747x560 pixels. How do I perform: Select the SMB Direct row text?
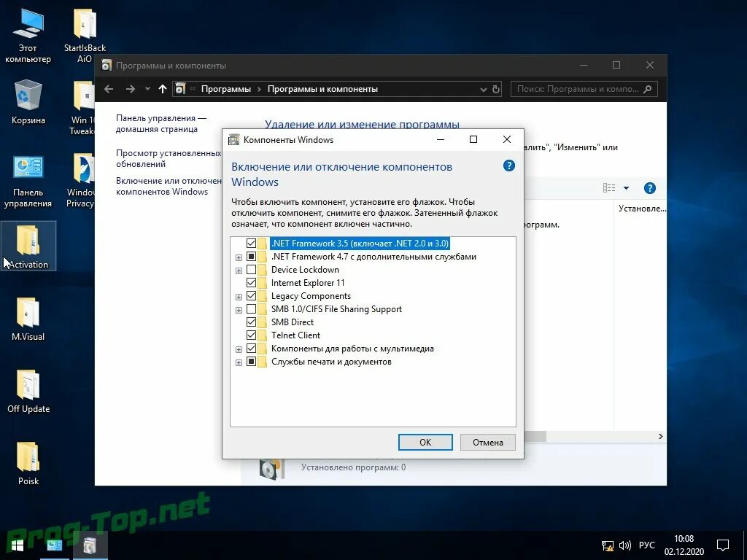tap(292, 322)
